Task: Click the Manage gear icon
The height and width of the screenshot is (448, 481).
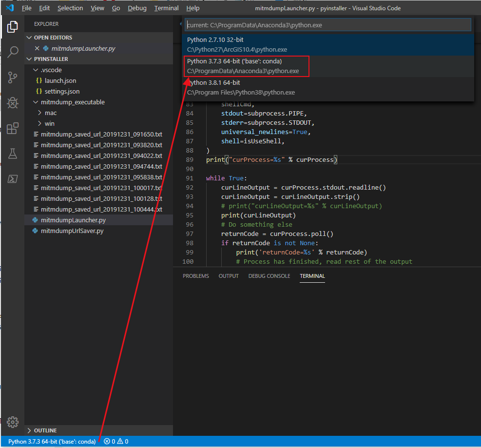Action: click(x=13, y=422)
